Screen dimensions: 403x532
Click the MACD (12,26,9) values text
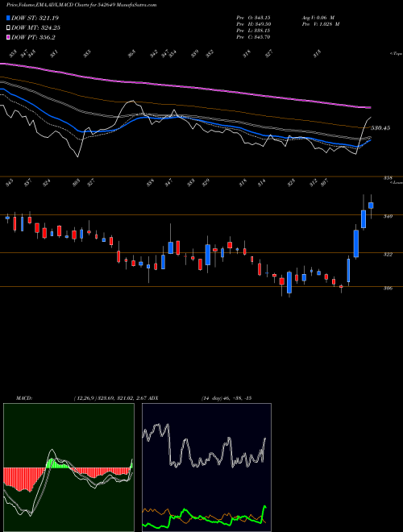tap(110, 398)
